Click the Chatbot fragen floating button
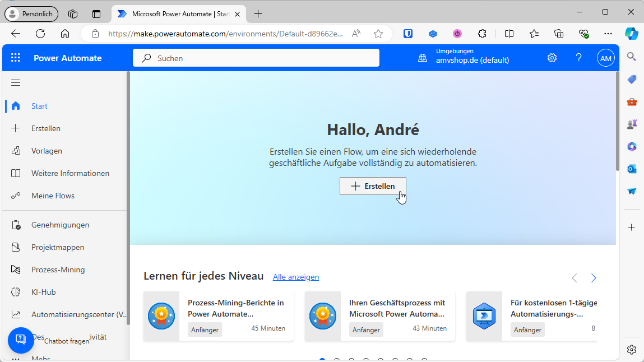 [21, 340]
